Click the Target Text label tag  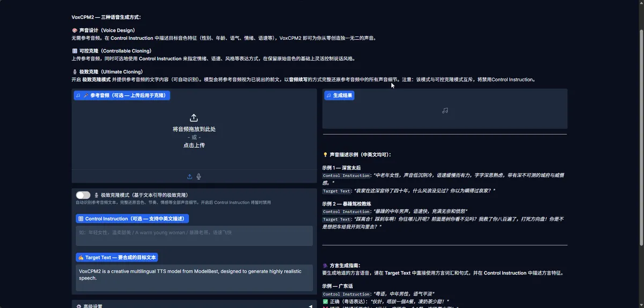tap(117, 257)
